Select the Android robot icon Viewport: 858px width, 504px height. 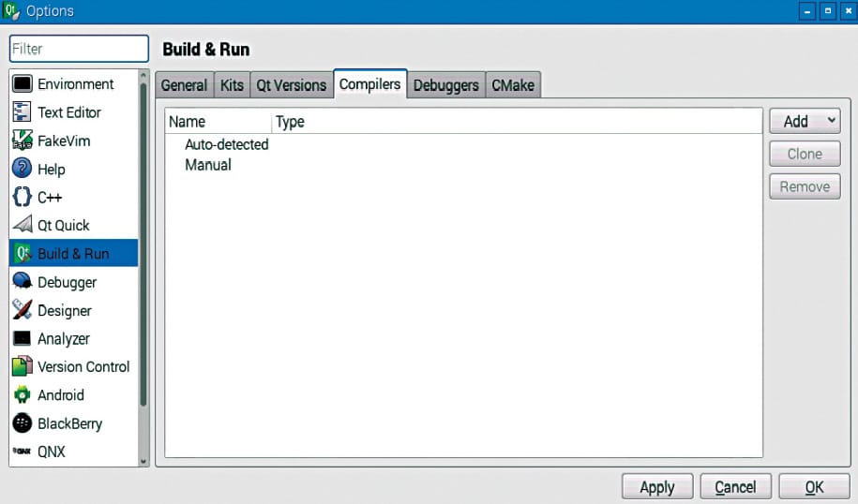pyautogui.click(x=23, y=394)
